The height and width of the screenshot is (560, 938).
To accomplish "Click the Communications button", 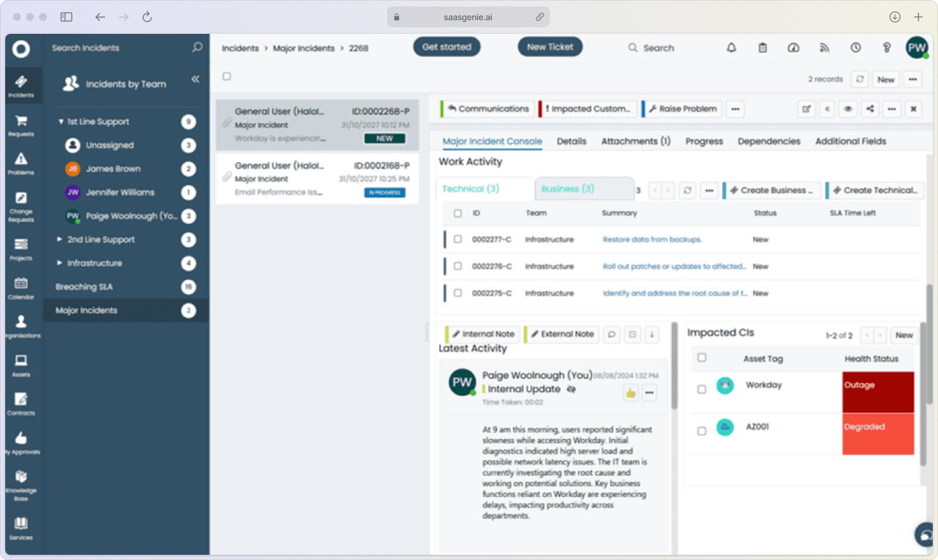I will 487,109.
